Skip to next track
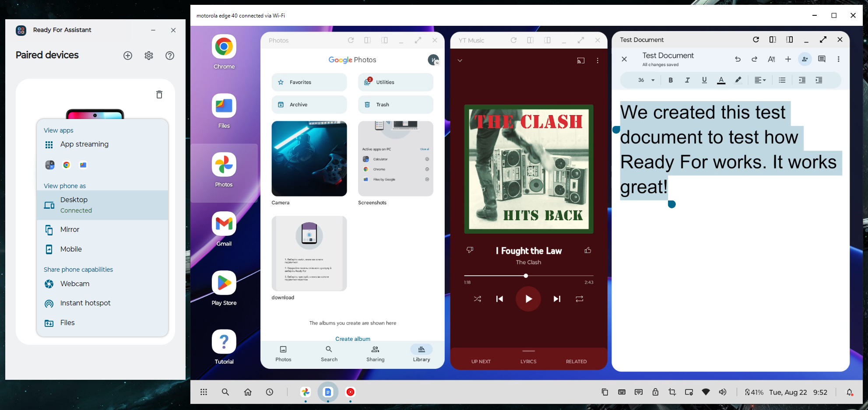868x410 pixels. point(557,299)
